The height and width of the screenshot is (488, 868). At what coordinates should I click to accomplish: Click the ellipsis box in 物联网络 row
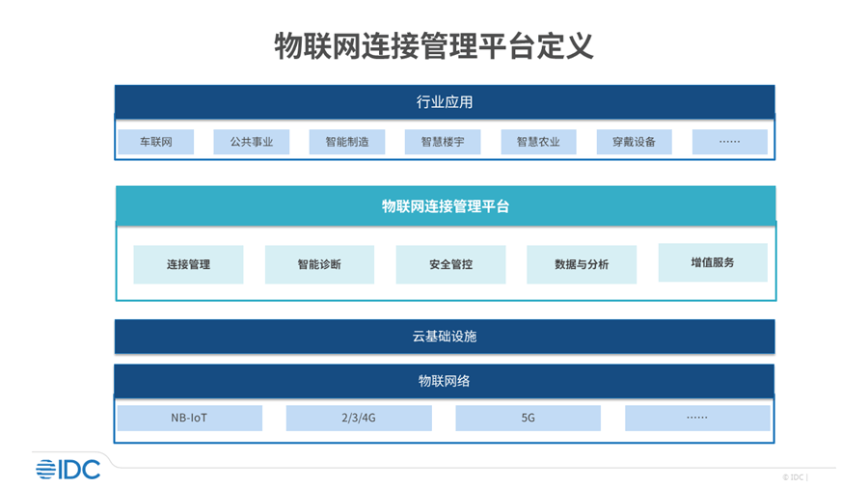click(697, 419)
